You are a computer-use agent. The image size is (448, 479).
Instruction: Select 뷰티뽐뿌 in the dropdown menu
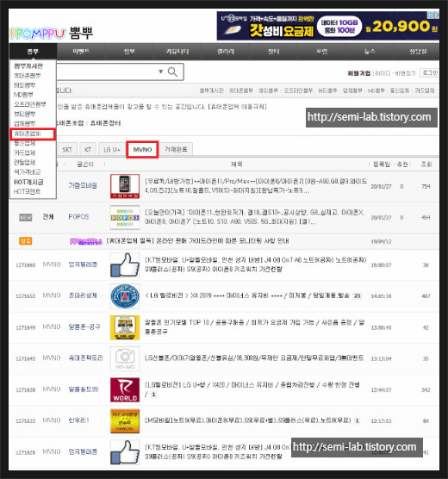click(x=24, y=114)
